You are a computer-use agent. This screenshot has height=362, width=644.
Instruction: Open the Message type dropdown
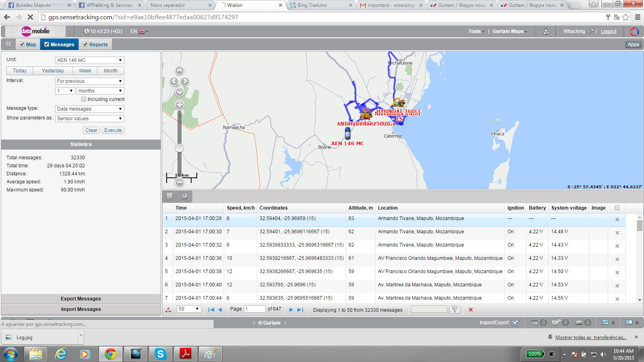[x=89, y=109]
